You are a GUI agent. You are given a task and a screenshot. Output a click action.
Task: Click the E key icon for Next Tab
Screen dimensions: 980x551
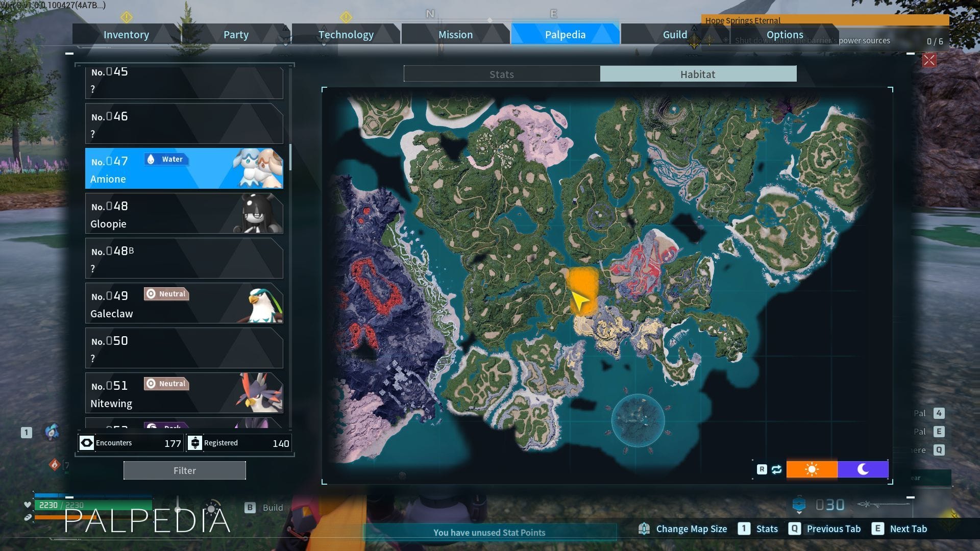point(877,529)
